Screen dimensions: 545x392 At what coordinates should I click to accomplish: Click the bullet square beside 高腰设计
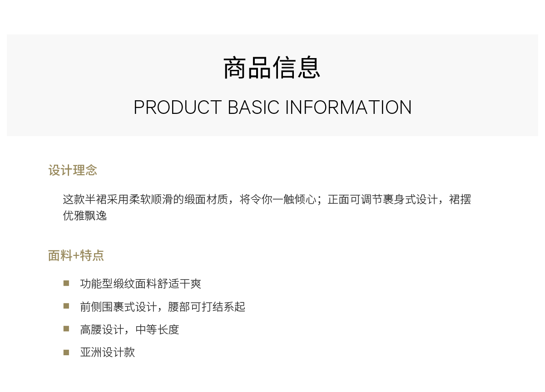(x=66, y=329)
